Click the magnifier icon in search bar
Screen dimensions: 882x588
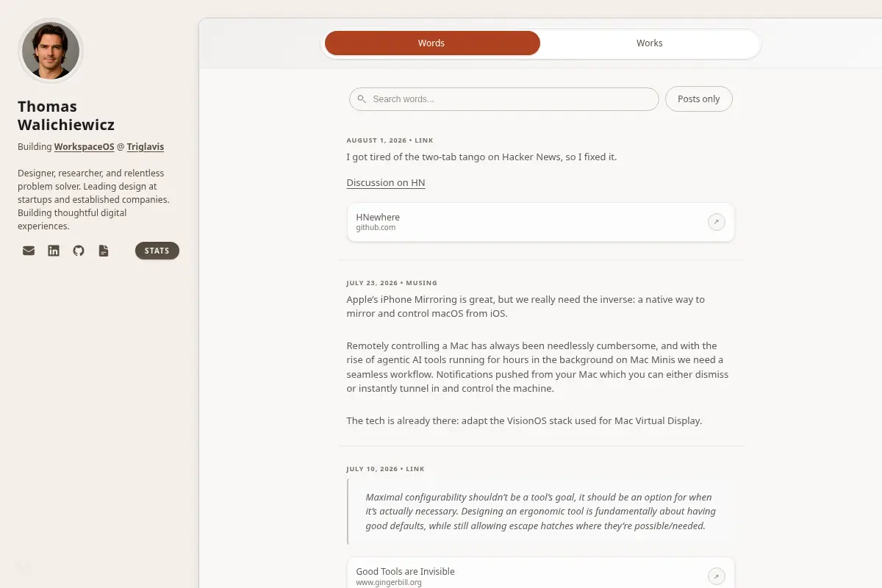pos(362,99)
